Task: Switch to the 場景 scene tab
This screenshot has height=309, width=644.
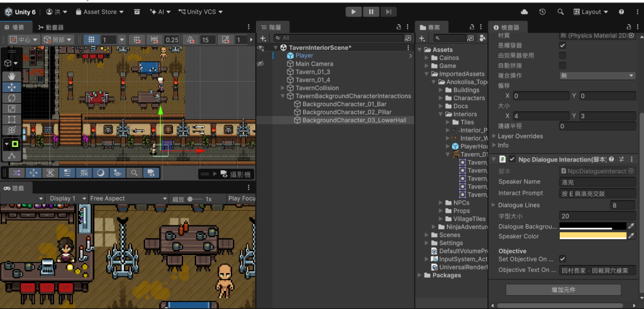Action: point(14,28)
